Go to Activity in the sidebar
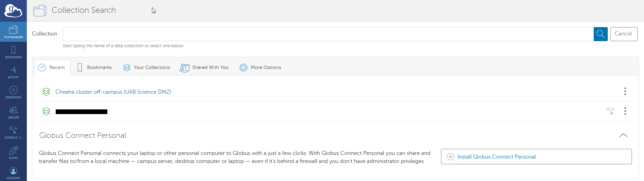Screen dimensions: 644x181 (13, 72)
